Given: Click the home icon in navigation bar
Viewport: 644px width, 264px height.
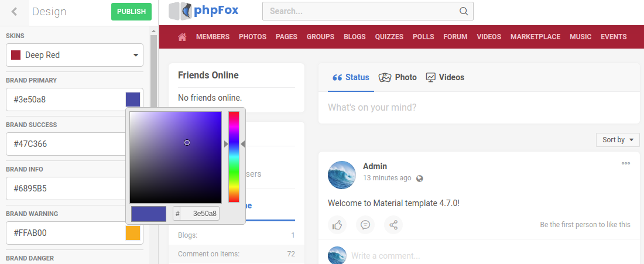Looking at the screenshot, I should point(182,37).
